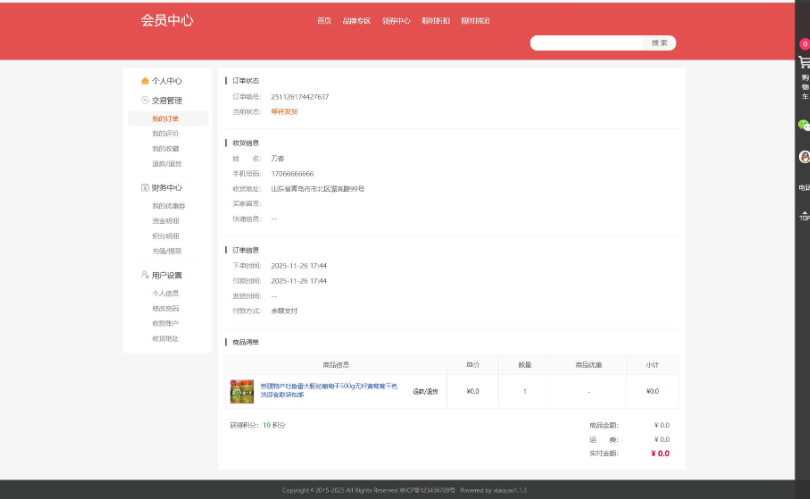
Task: Click the 用户设置 person icon
Action: (x=145, y=274)
